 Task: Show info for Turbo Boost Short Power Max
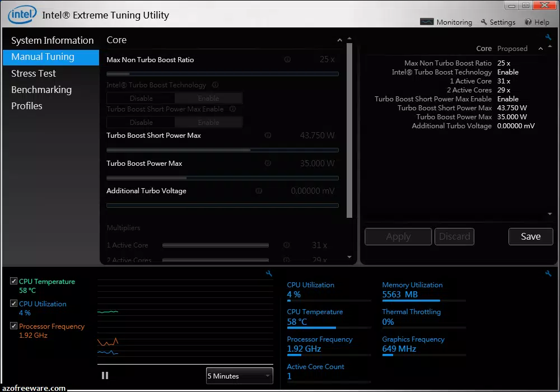point(268,136)
